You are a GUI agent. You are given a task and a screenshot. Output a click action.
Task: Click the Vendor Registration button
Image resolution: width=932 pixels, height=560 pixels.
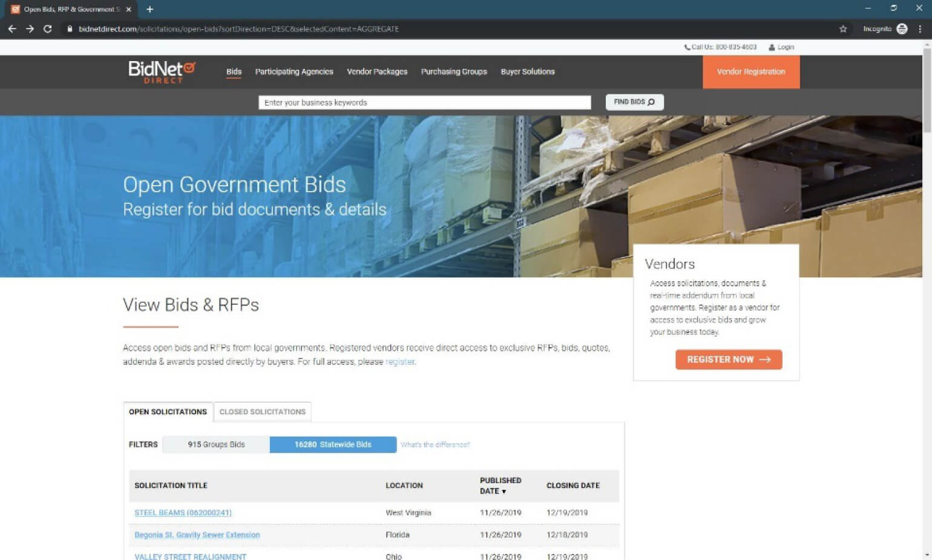tap(750, 72)
